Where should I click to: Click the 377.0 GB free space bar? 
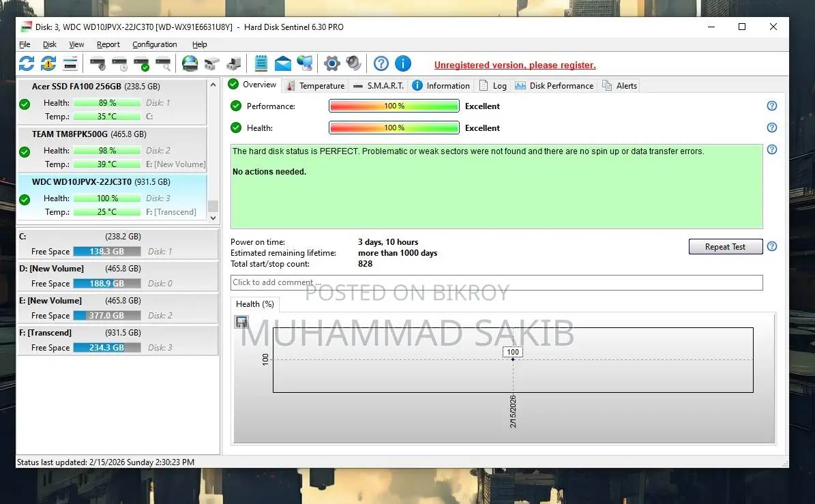coord(107,315)
